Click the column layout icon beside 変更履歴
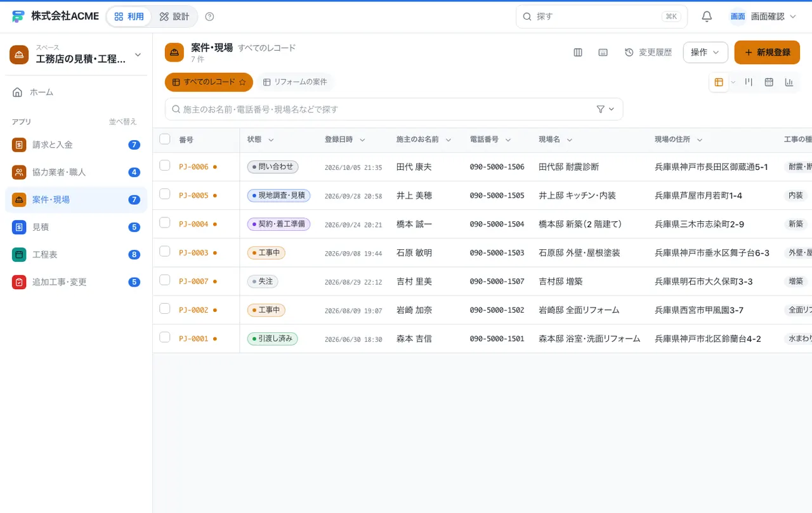 click(578, 53)
